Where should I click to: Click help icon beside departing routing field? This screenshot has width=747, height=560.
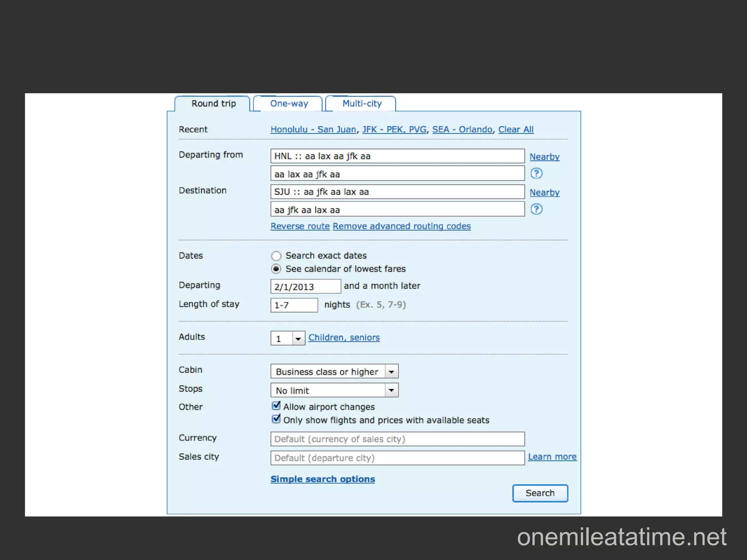tap(536, 174)
